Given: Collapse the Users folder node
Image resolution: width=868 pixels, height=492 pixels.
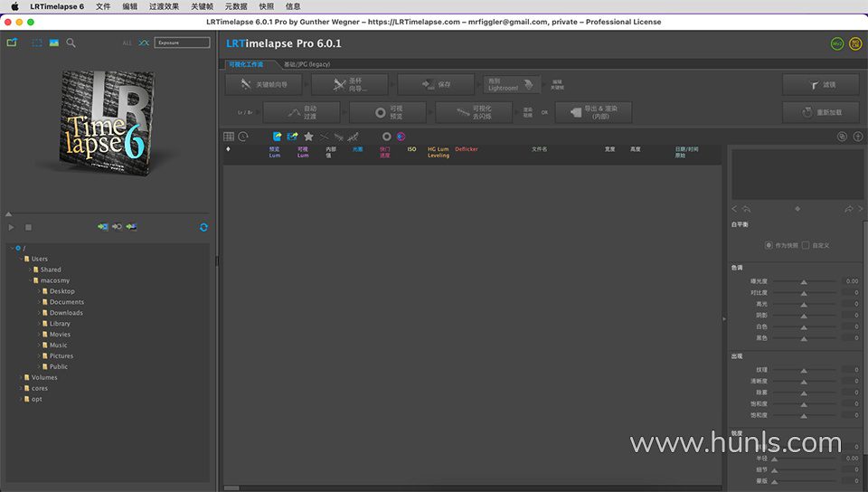Looking at the screenshot, I should click(x=21, y=259).
